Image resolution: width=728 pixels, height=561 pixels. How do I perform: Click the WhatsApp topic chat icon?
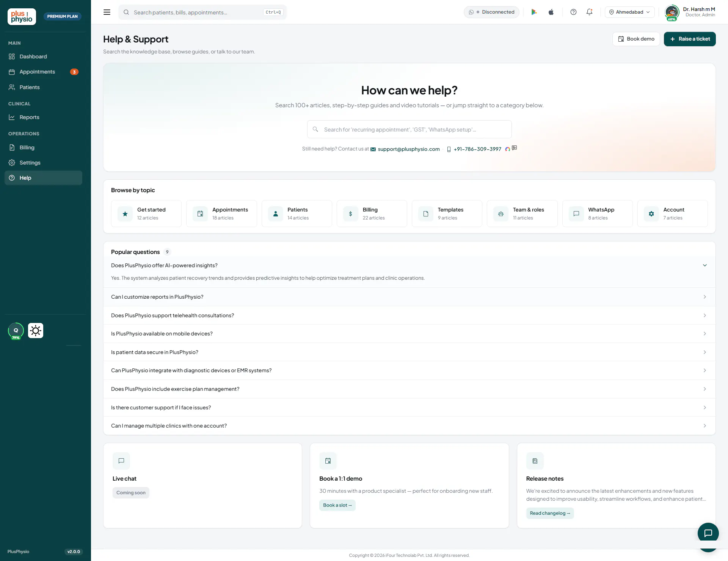(576, 214)
